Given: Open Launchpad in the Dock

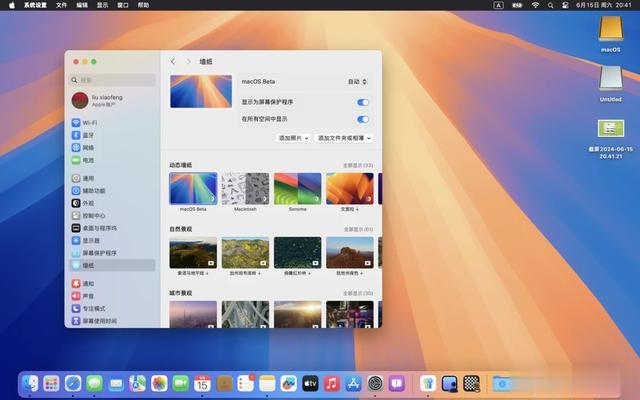Looking at the screenshot, I should coord(51,383).
